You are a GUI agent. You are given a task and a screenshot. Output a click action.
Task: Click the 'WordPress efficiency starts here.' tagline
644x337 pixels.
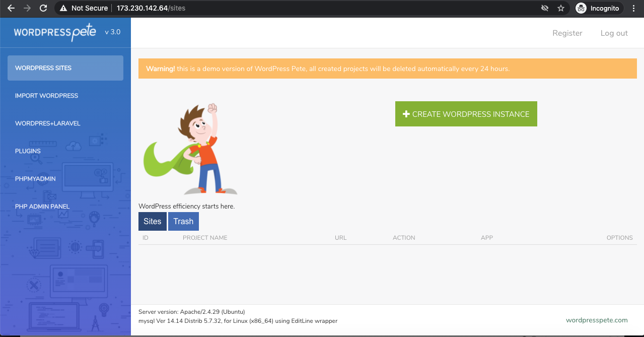pos(187,206)
